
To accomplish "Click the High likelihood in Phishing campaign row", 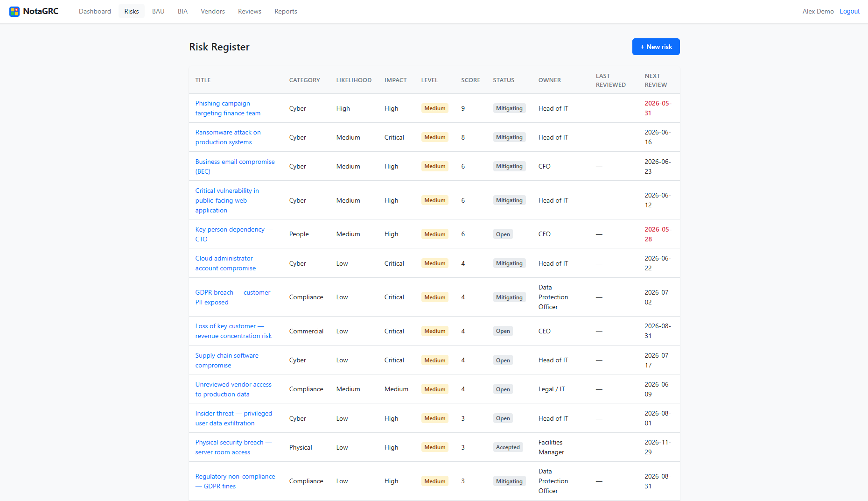I will [x=343, y=108].
